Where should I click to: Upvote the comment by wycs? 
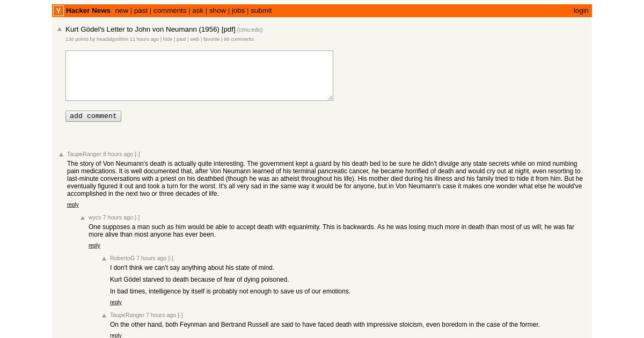83,218
